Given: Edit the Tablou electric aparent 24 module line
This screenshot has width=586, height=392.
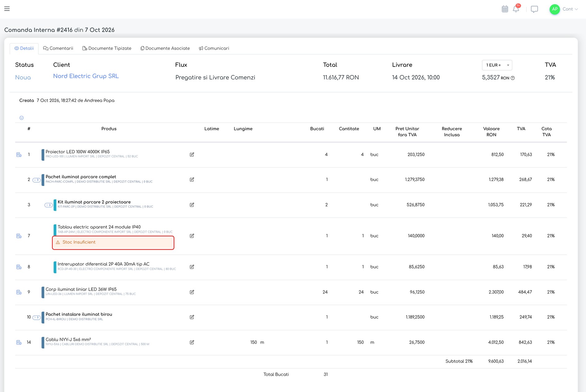Looking at the screenshot, I should click(192, 236).
